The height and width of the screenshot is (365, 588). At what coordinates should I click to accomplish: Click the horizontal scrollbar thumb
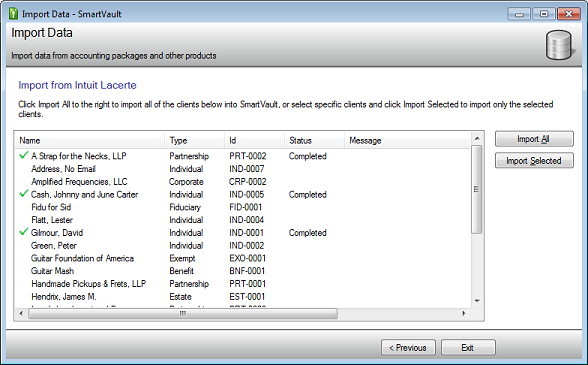pyautogui.click(x=183, y=313)
